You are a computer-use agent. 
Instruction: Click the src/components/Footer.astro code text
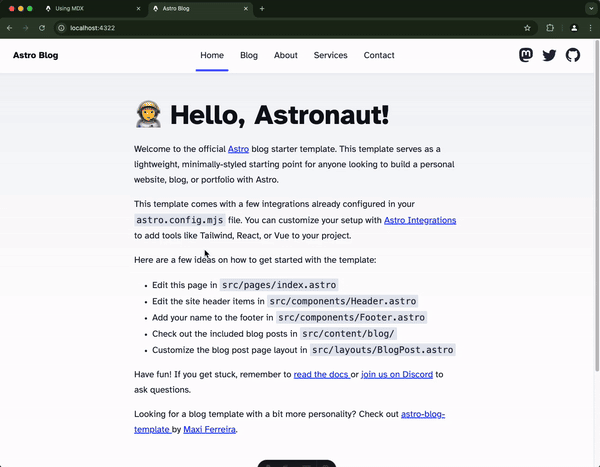point(351,317)
